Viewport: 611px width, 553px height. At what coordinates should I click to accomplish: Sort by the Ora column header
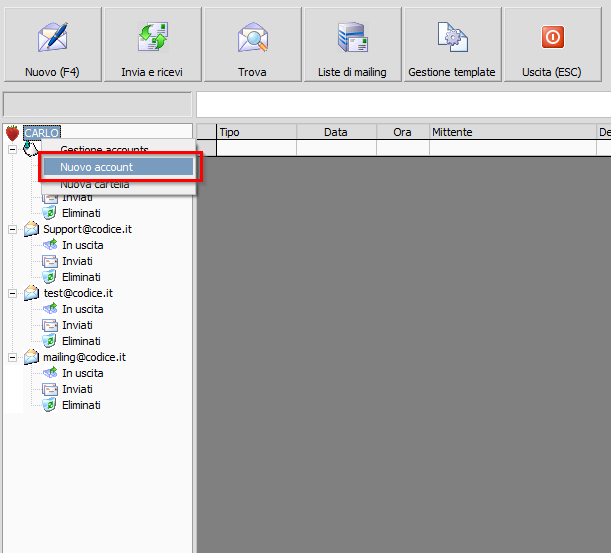[x=403, y=132]
